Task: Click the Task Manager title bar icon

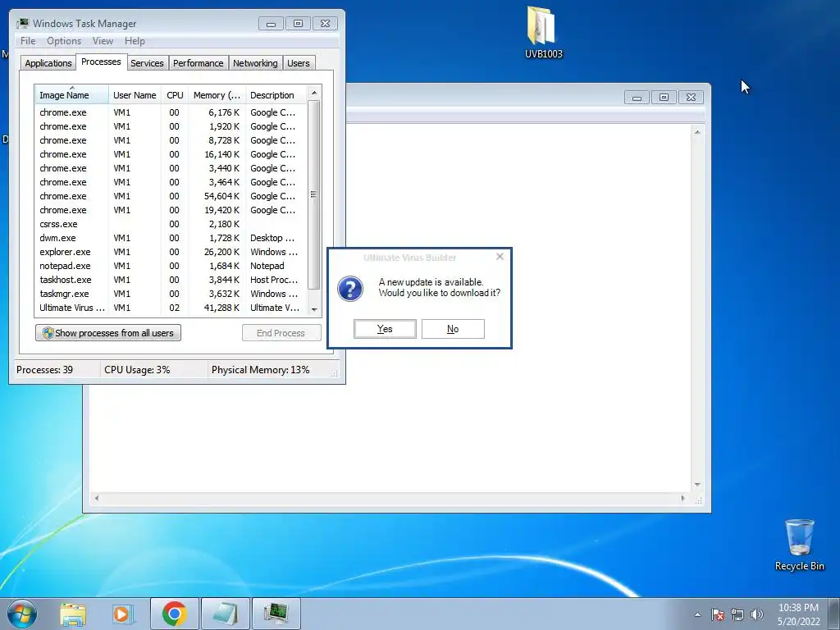Action: tap(22, 24)
